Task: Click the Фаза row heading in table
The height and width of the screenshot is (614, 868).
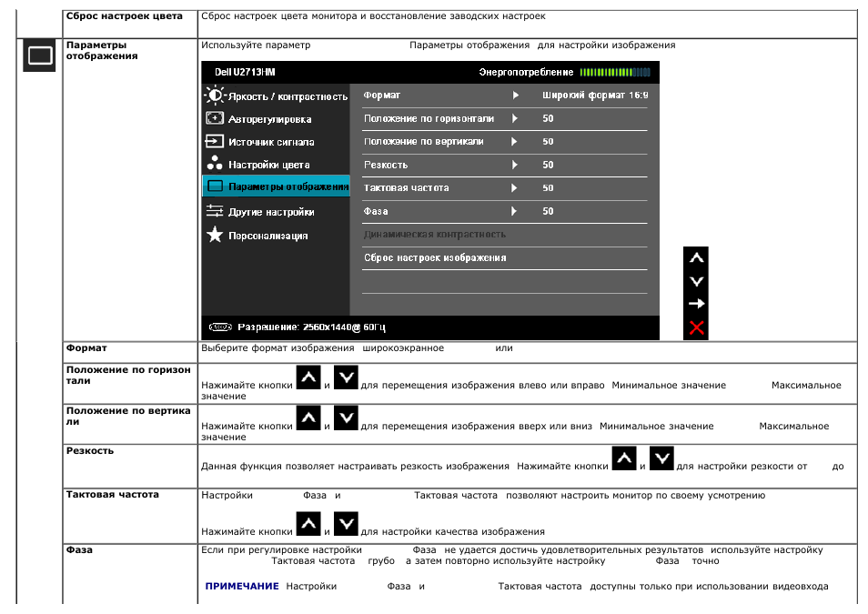Action: coord(79,550)
